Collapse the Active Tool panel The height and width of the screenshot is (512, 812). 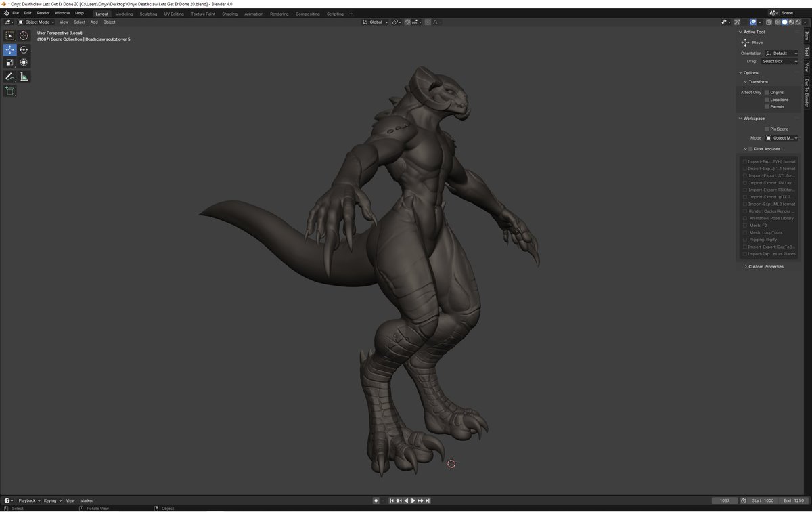click(754, 32)
